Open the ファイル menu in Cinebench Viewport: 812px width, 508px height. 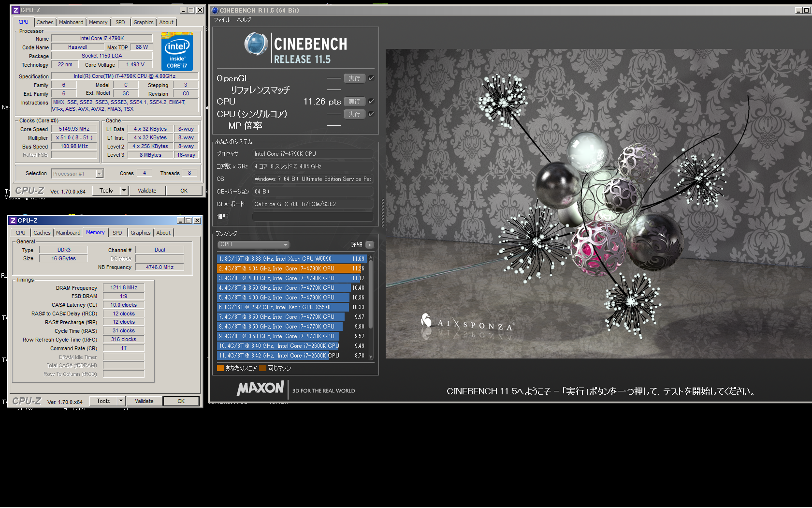[222, 20]
